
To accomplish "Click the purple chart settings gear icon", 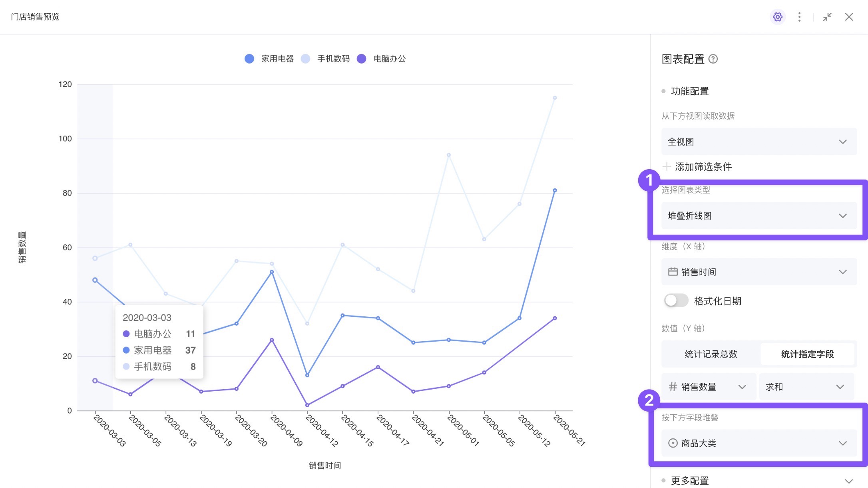I will coord(777,17).
